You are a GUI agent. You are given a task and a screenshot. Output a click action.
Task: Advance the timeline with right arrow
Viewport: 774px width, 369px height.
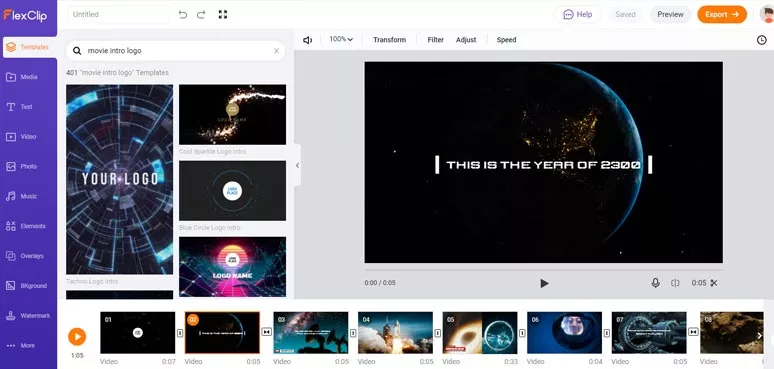[760, 336]
